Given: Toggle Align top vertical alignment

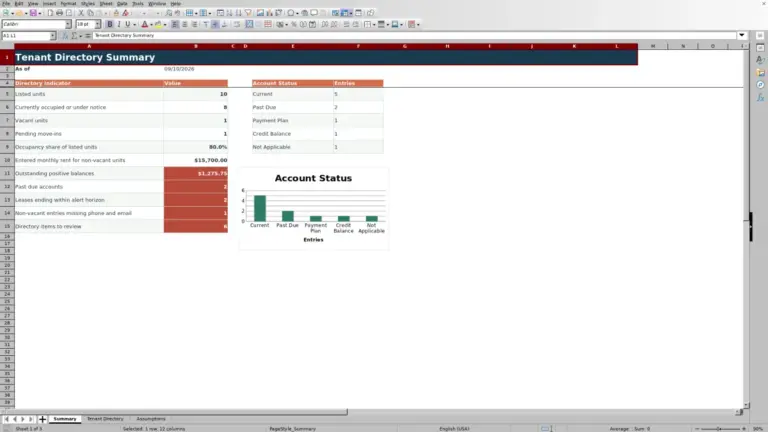Looking at the screenshot, I should pyautogui.click(x=206, y=24).
